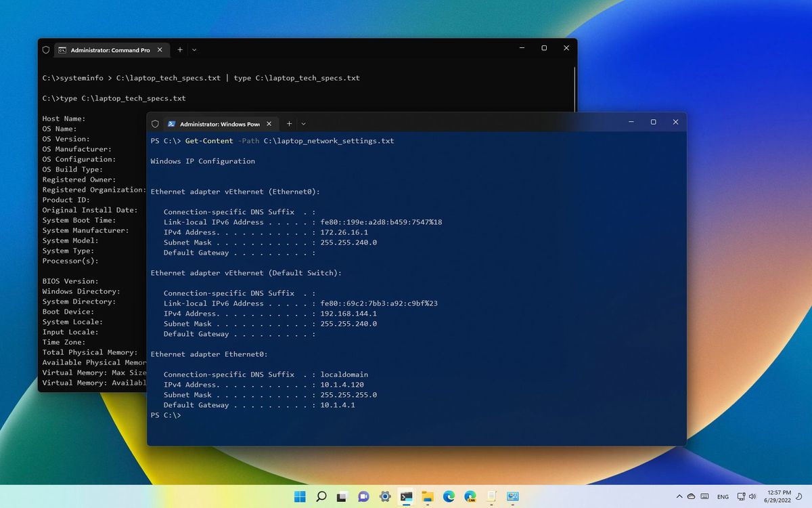
Task: Open the Settings app from the taskbar
Action: click(385, 496)
